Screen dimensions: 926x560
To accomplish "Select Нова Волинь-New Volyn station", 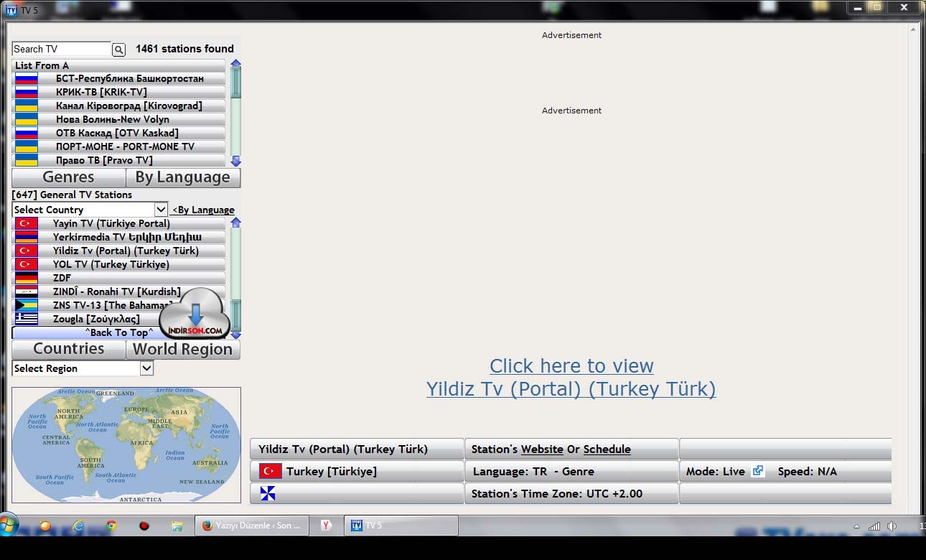I will tap(118, 119).
